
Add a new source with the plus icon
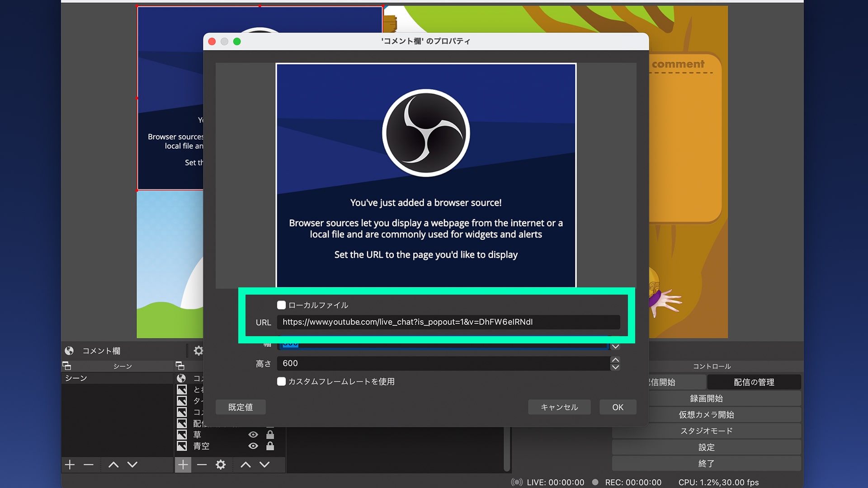[x=183, y=465]
